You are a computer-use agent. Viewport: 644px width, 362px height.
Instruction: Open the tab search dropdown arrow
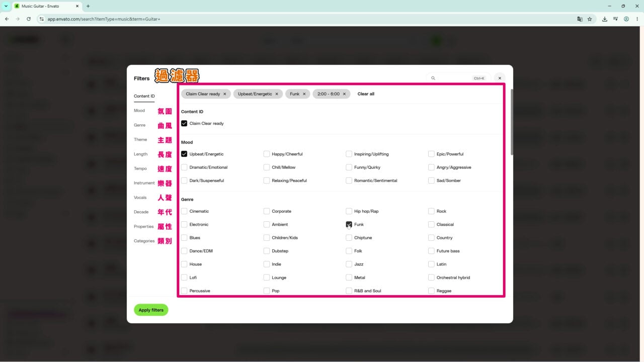click(x=6, y=6)
